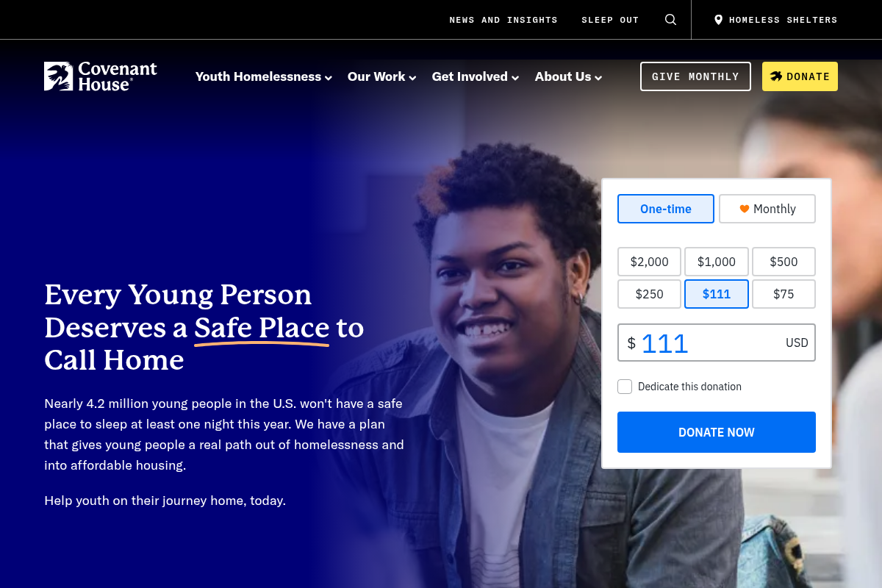This screenshot has height=588, width=882.
Task: Click the Covenant House dove logo
Action: pyautogui.click(x=59, y=76)
